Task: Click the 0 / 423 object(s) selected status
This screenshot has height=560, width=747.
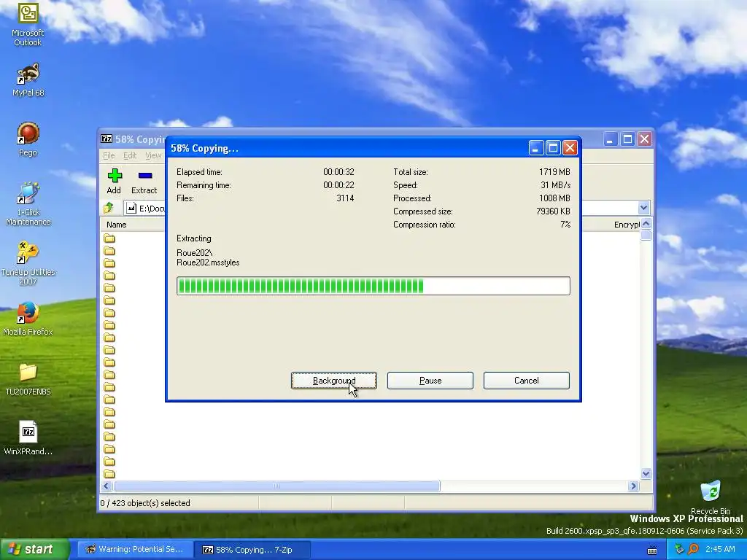Action: (145, 503)
